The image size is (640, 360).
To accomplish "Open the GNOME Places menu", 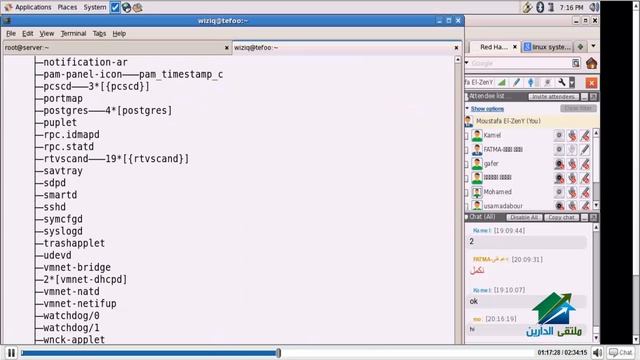I will 67,7.
